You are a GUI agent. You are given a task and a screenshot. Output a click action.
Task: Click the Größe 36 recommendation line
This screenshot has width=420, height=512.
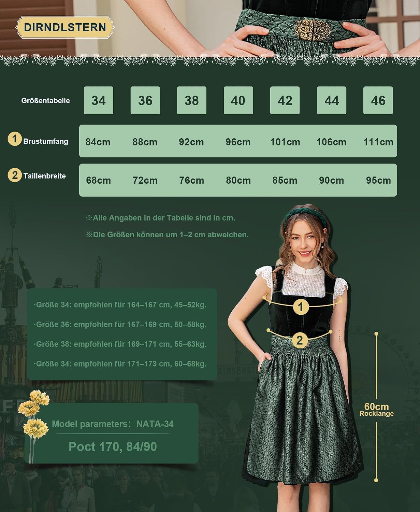[x=120, y=324]
